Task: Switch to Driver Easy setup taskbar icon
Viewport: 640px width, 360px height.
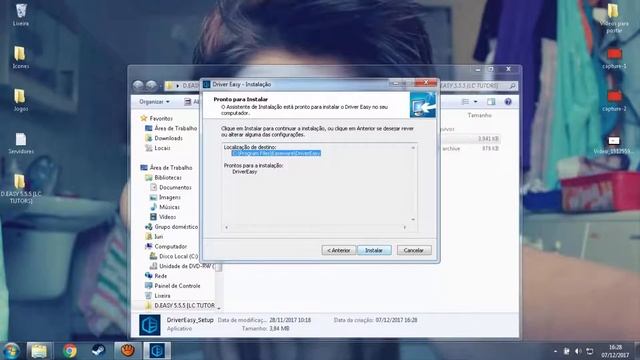Action: tap(157, 351)
